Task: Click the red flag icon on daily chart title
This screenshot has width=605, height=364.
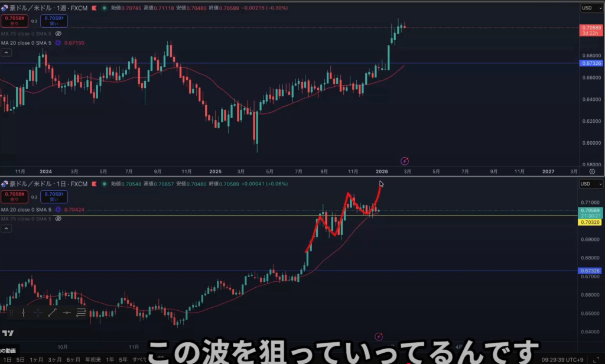Action: click(94, 184)
